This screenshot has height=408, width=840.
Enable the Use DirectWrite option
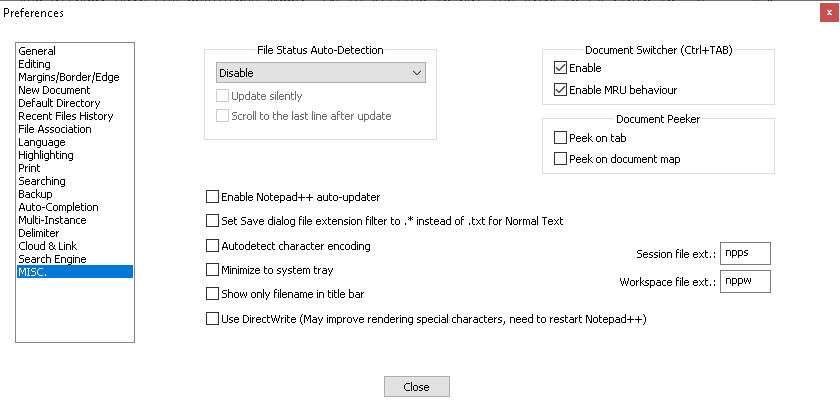[212, 319]
